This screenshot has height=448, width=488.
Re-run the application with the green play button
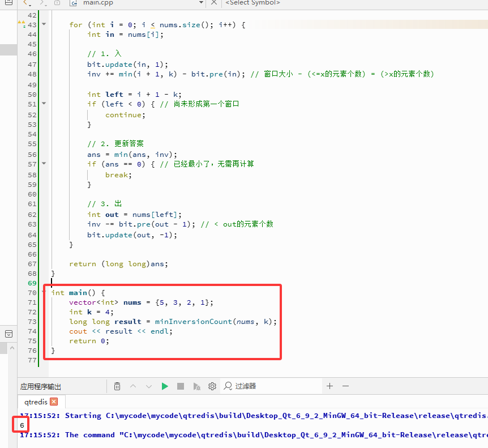click(165, 386)
